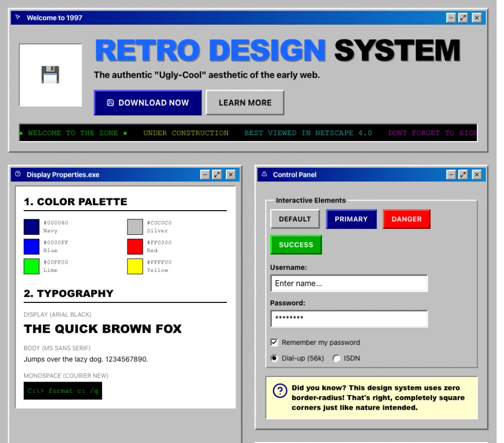Pick the Lime #00FF00 color swatch
The width and height of the screenshot is (504, 443).
(x=31, y=266)
